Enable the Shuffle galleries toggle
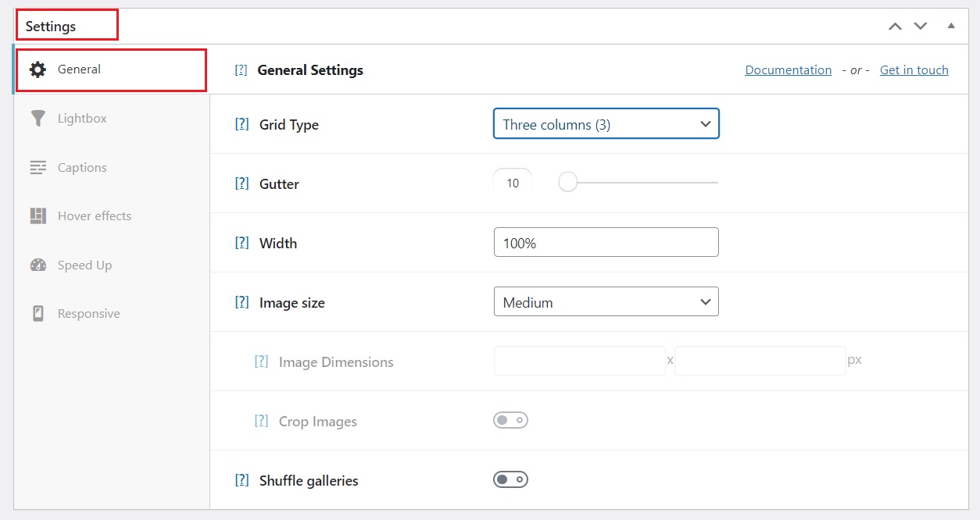Screen dimensions: 980x520 (510, 479)
